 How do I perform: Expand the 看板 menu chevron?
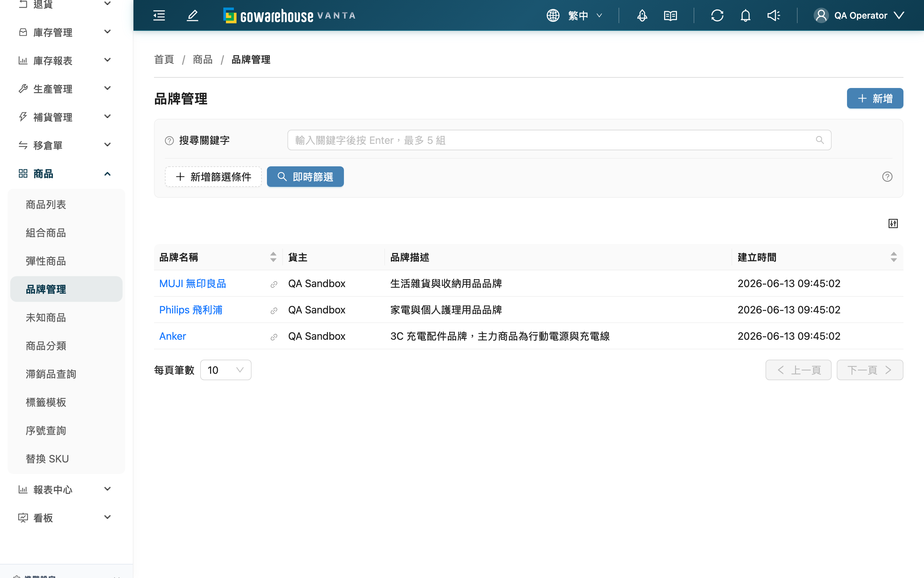pos(108,517)
